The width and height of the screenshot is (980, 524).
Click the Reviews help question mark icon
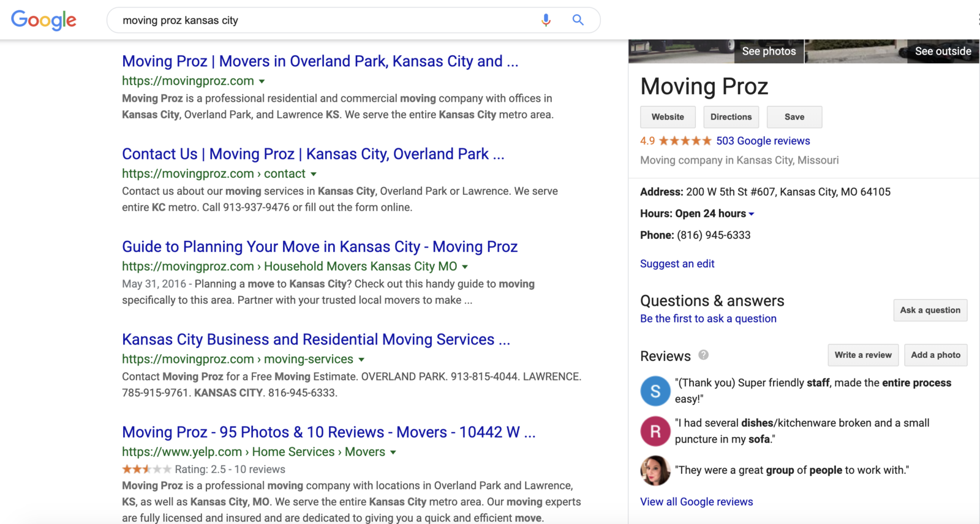[x=704, y=355]
